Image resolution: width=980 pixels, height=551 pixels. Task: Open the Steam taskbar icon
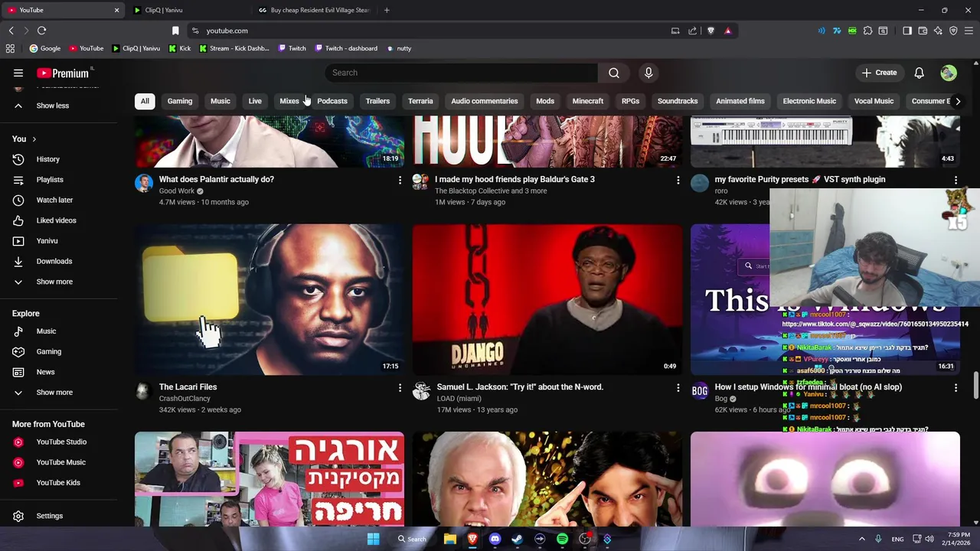(517, 539)
